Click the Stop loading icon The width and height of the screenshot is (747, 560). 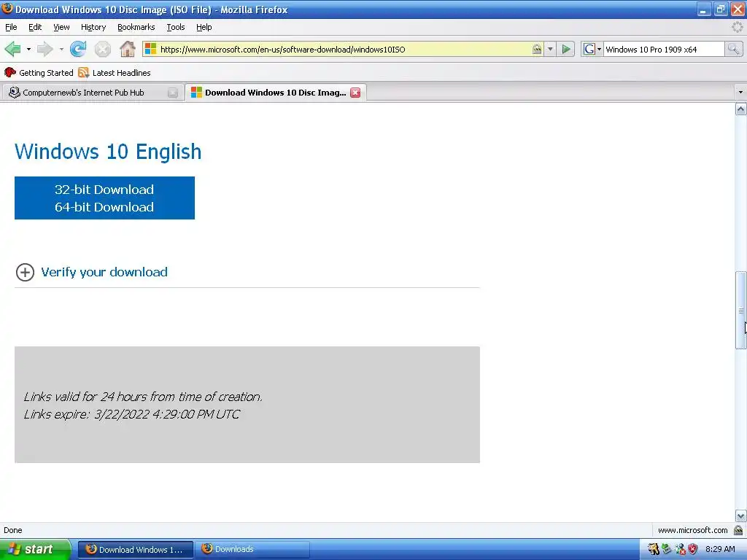pos(102,49)
